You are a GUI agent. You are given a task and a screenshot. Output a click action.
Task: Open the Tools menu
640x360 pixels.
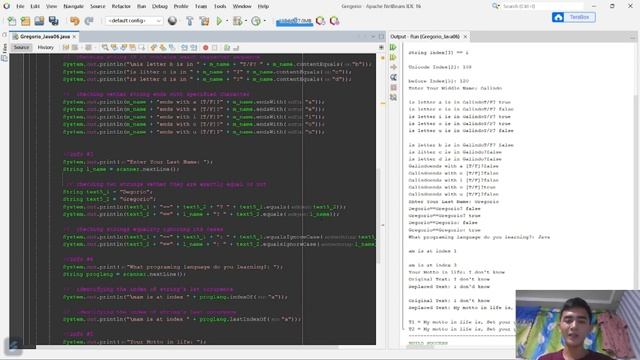pyautogui.click(x=220, y=6)
